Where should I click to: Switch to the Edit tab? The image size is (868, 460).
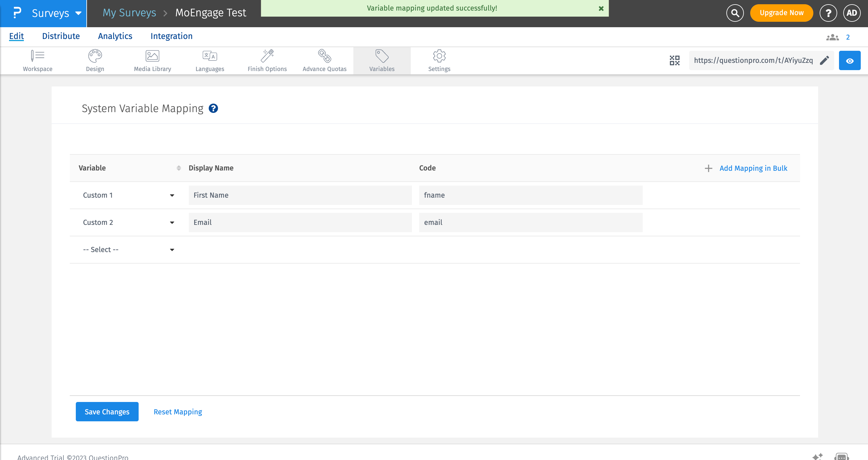(x=16, y=36)
